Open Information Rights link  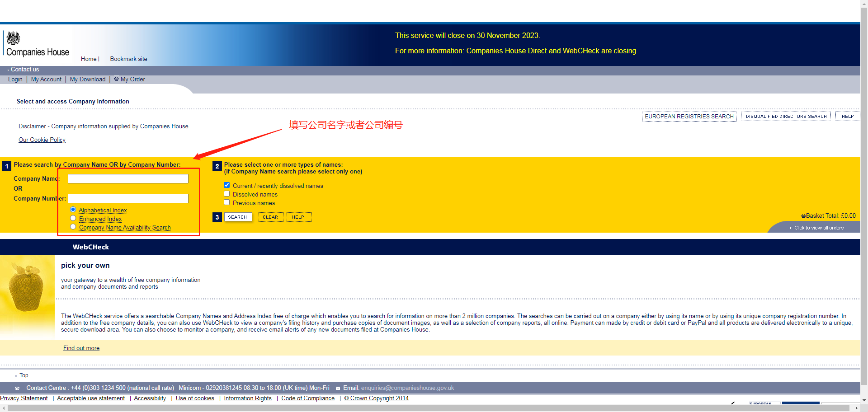point(248,398)
